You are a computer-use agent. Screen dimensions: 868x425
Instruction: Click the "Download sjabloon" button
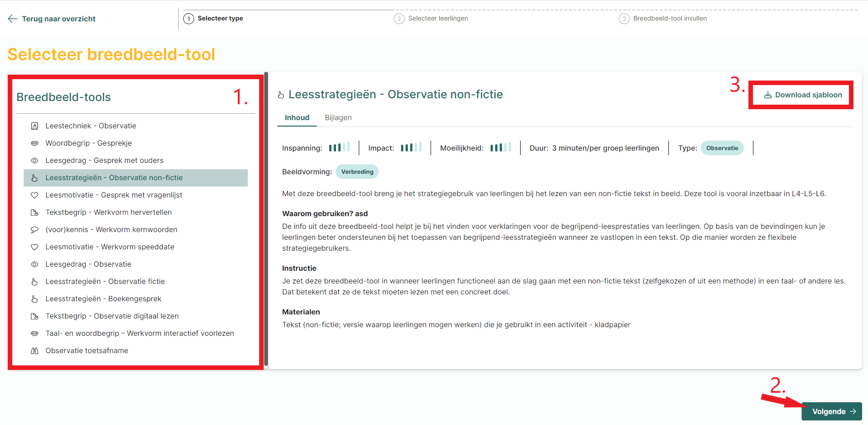tap(801, 95)
